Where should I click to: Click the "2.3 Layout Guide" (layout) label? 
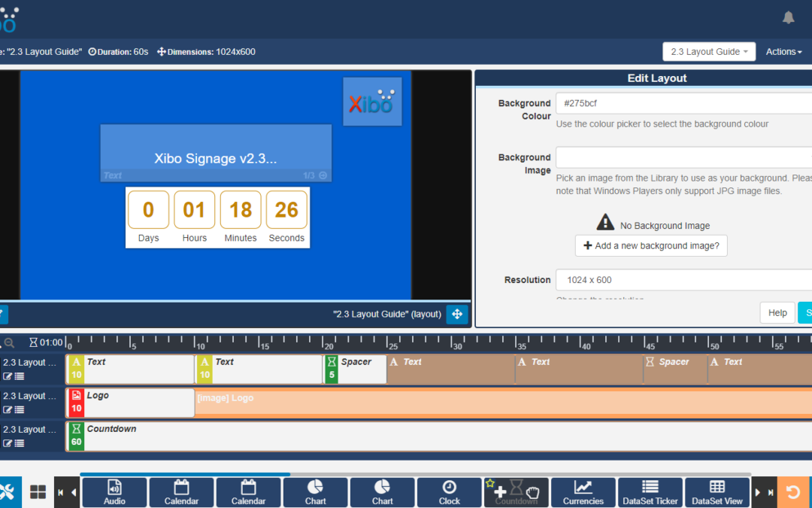[387, 314]
